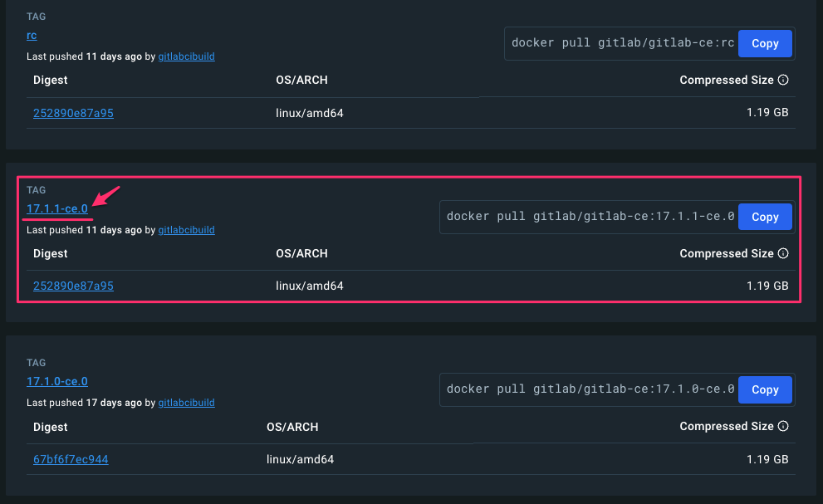Open the 17.1.0-ce.0 tag link
The width and height of the screenshot is (823, 504).
point(57,381)
